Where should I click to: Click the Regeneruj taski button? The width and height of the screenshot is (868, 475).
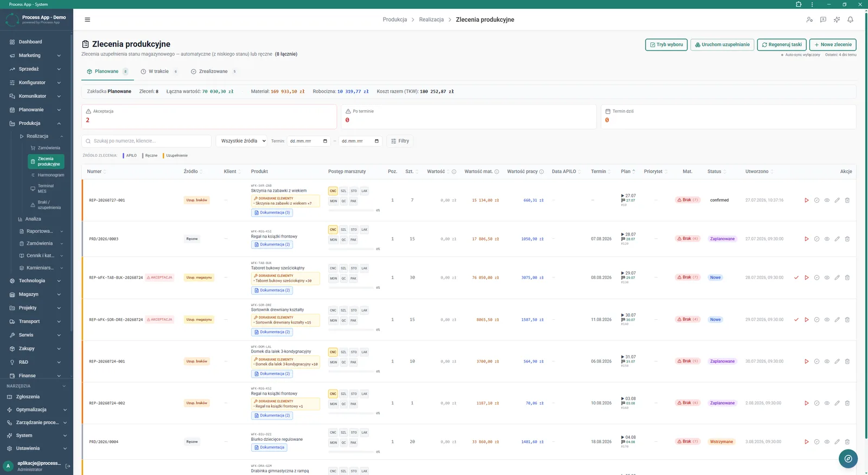(782, 45)
